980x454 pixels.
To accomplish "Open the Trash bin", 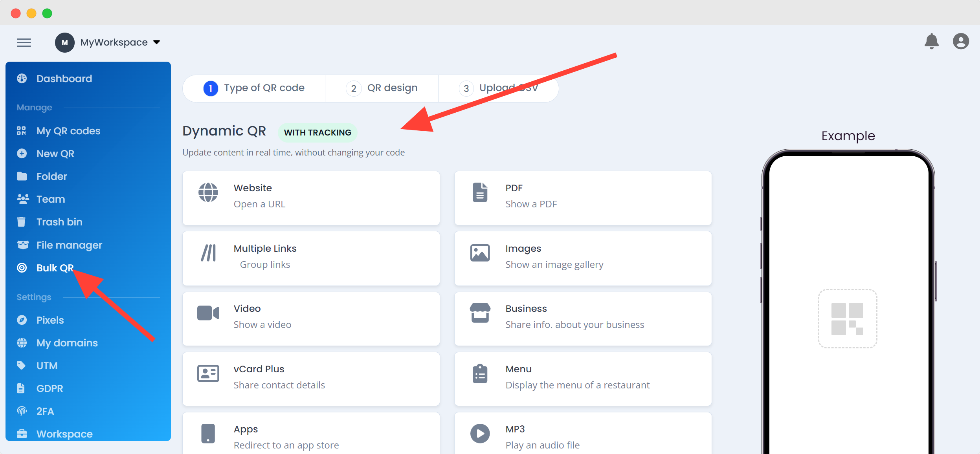I will coord(59,222).
